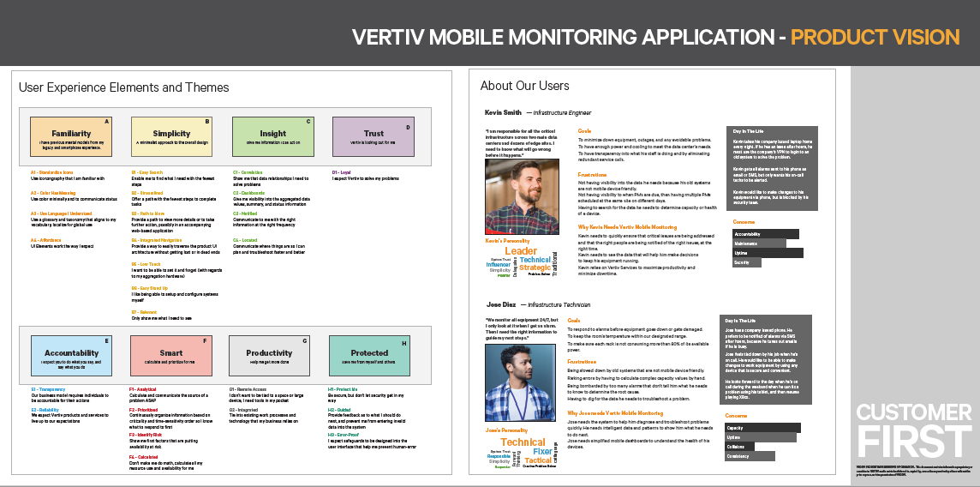Click the 'User Experience Elements and Themes' title
Screen dimensions: 980x487
point(124,87)
